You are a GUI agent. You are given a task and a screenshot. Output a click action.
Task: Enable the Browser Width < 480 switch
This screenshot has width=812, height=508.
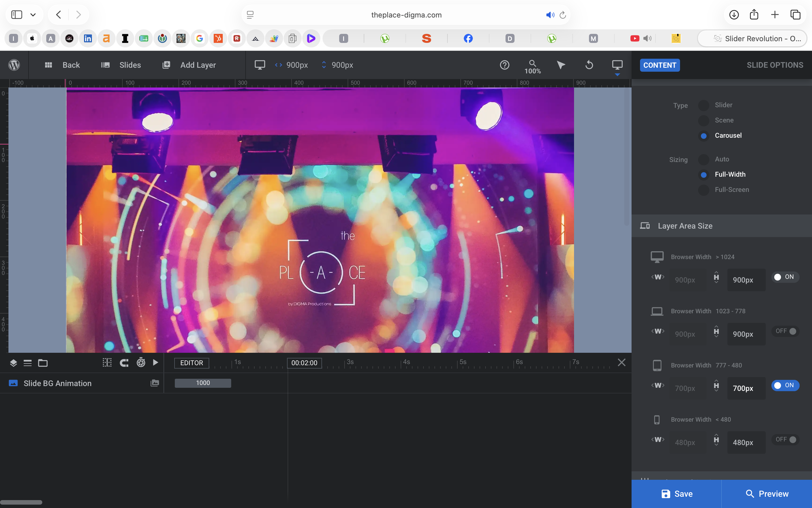click(x=785, y=439)
